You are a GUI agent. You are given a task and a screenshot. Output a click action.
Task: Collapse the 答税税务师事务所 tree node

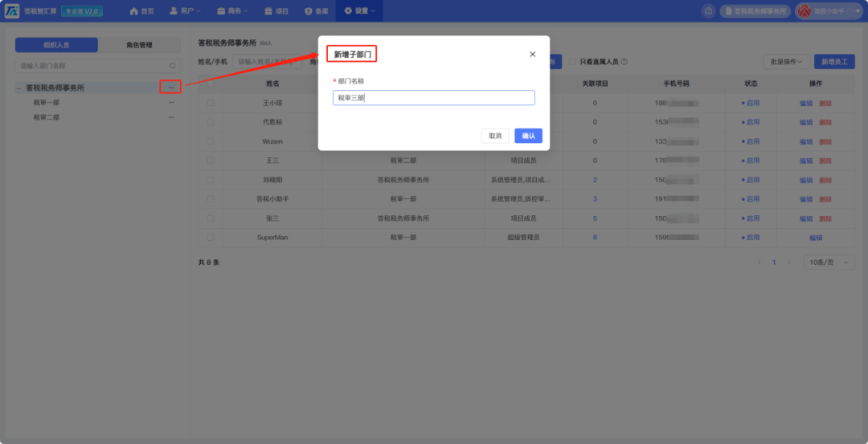19,88
